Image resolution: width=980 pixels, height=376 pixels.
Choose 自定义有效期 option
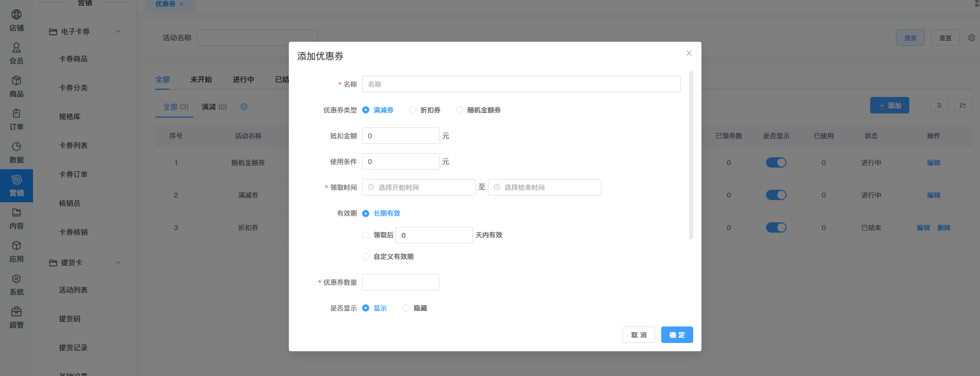point(388,256)
